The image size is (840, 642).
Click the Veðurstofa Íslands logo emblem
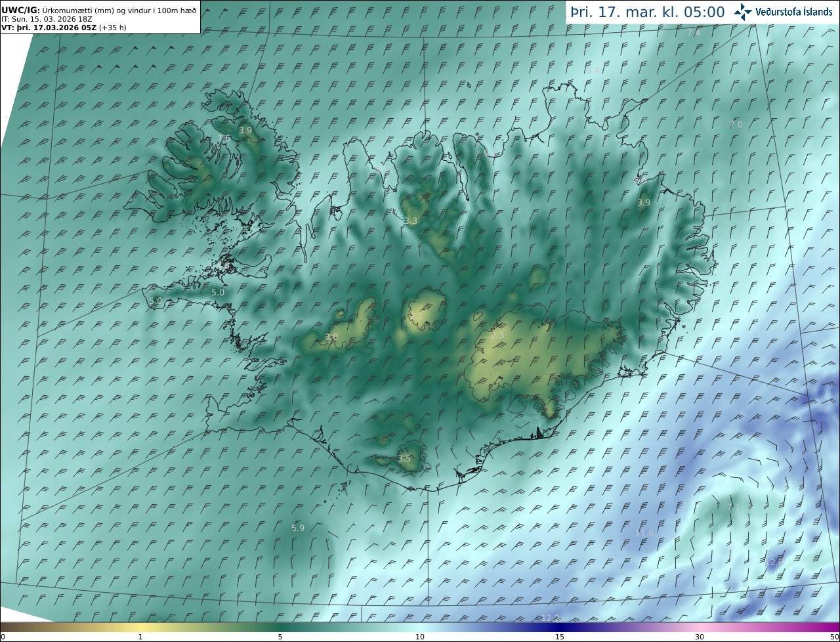[743, 12]
